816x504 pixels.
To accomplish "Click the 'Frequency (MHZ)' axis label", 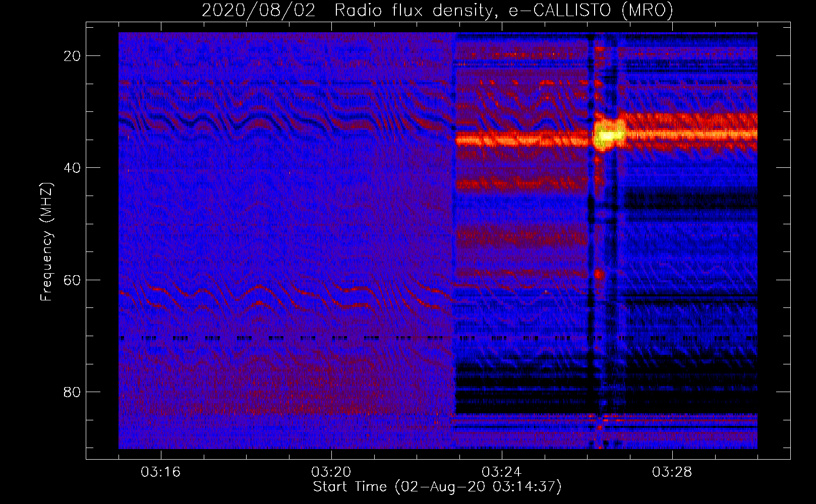I will [46, 242].
